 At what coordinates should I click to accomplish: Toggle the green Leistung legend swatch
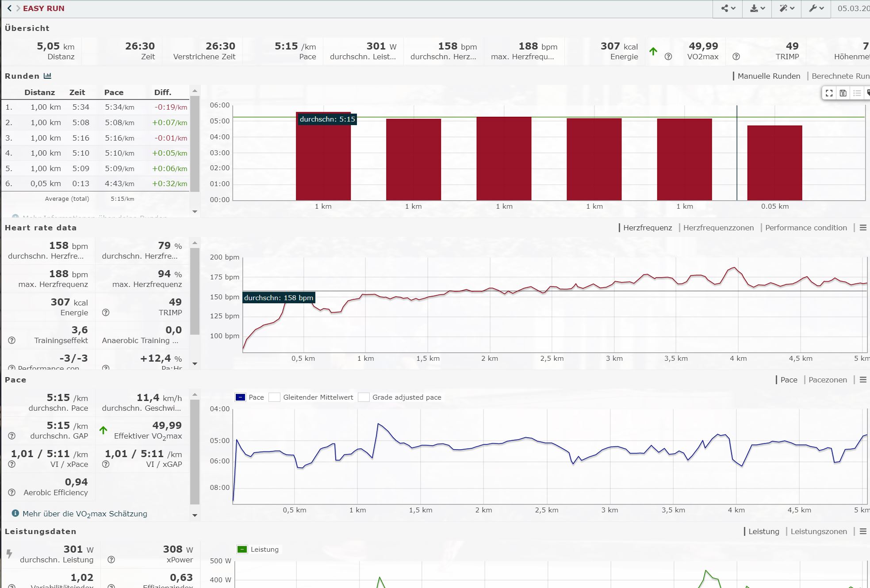(x=242, y=550)
